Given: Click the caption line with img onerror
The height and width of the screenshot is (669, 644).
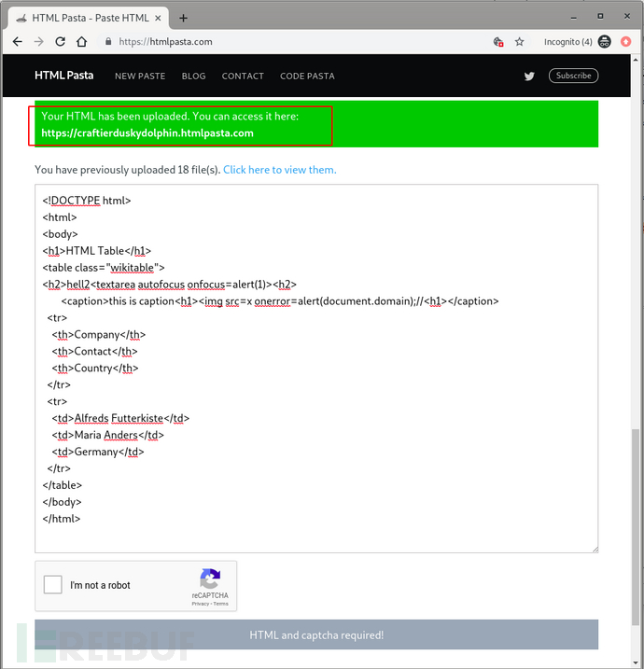Looking at the screenshot, I should tap(280, 301).
